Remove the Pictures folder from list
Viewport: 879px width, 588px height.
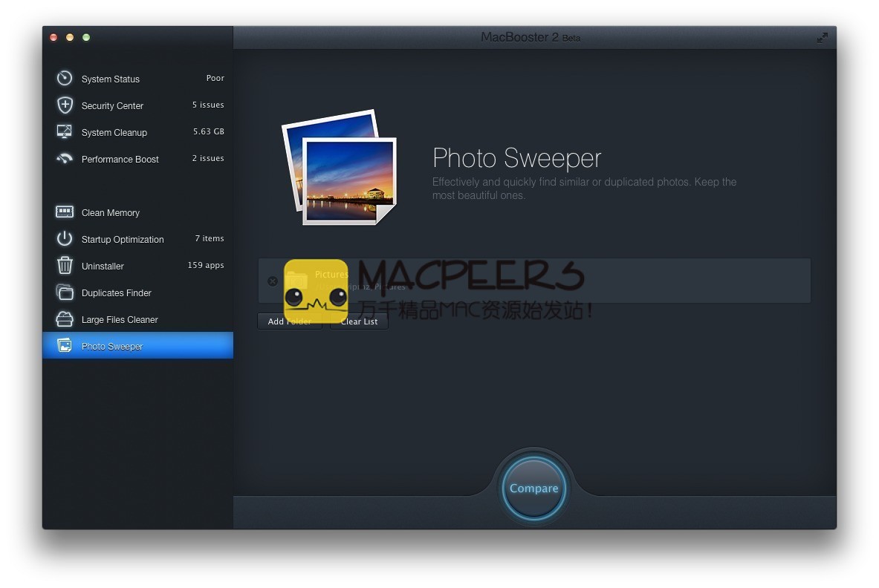(x=273, y=281)
